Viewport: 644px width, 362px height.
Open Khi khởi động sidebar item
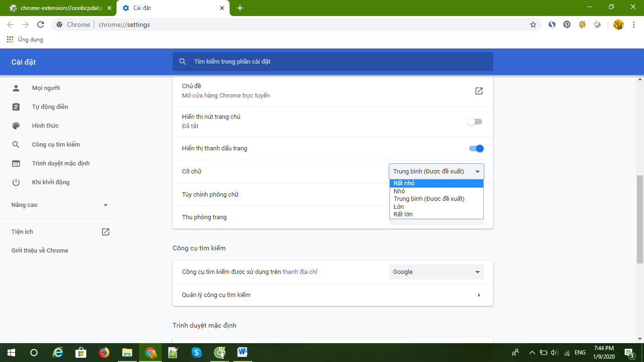pos(50,182)
